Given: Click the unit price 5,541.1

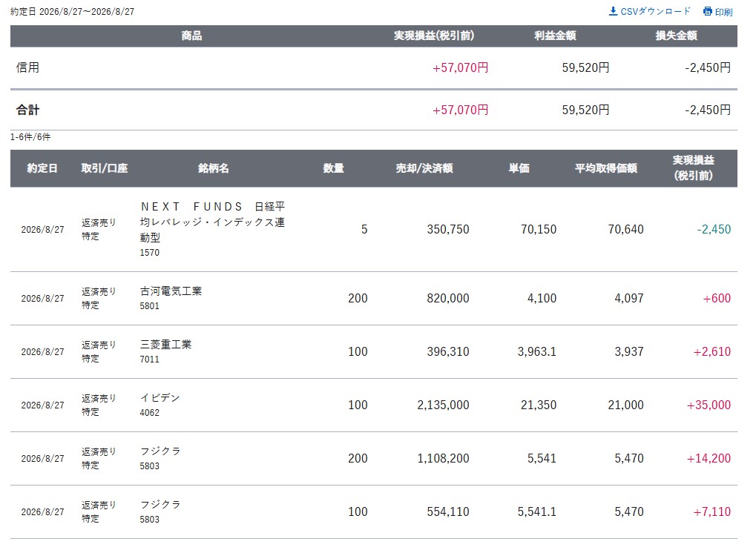Looking at the screenshot, I should coord(537,512).
